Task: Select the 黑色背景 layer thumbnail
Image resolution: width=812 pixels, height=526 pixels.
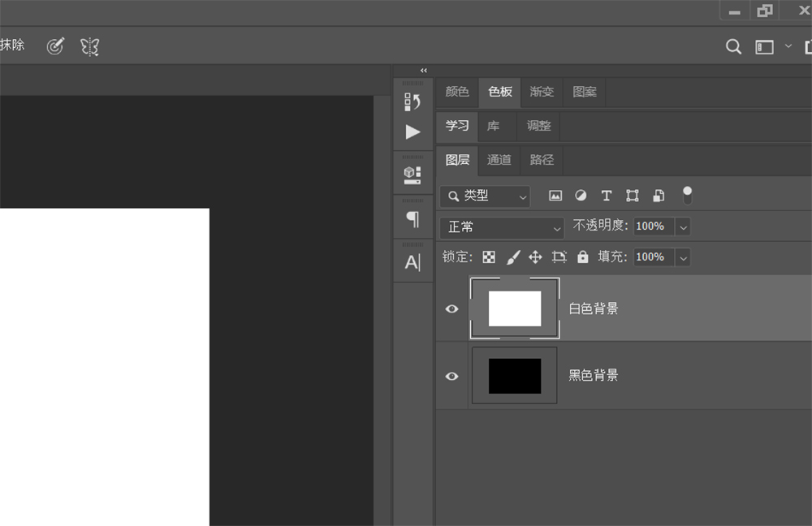Action: [515, 376]
